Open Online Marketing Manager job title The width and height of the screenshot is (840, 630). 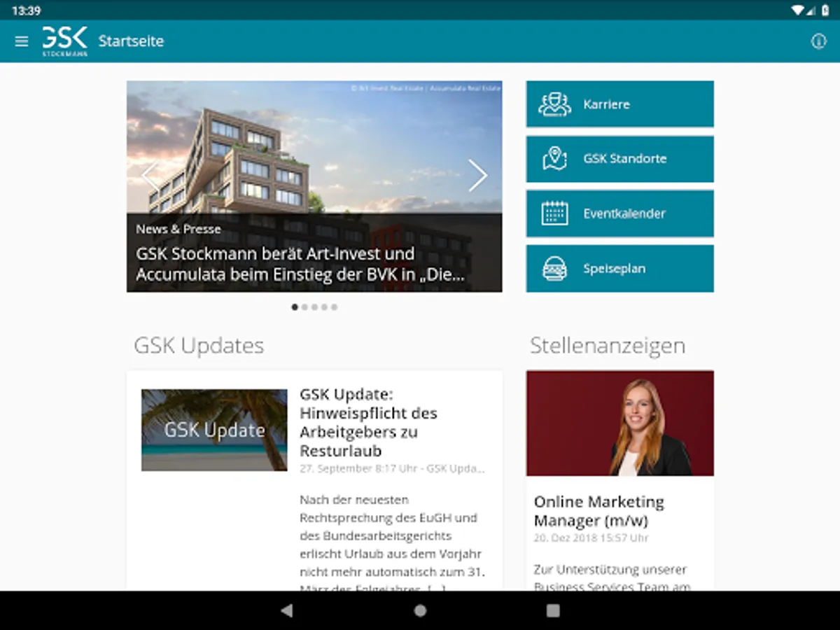[599, 511]
